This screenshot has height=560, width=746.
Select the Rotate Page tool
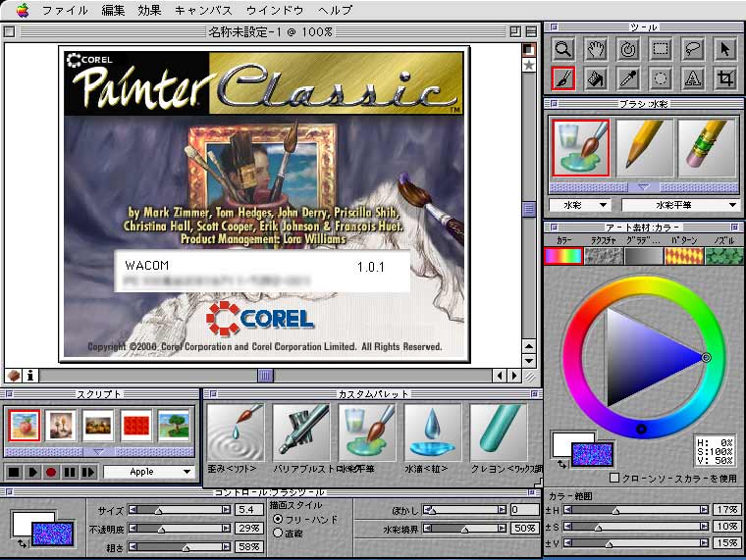[x=628, y=49]
